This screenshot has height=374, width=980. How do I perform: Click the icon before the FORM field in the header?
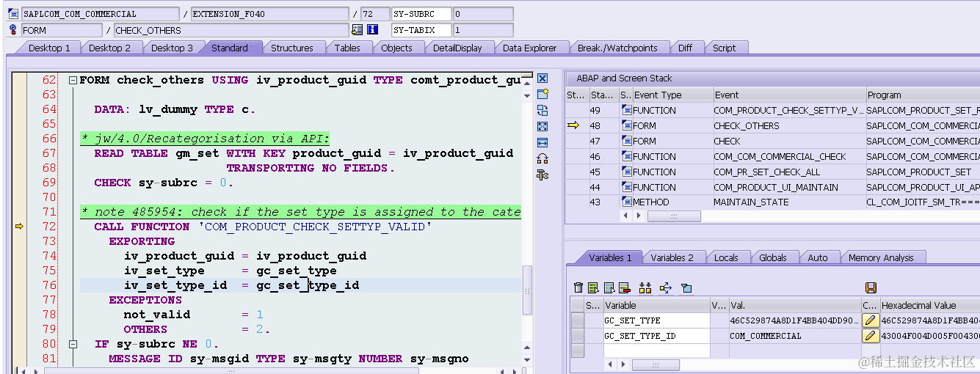point(12,30)
